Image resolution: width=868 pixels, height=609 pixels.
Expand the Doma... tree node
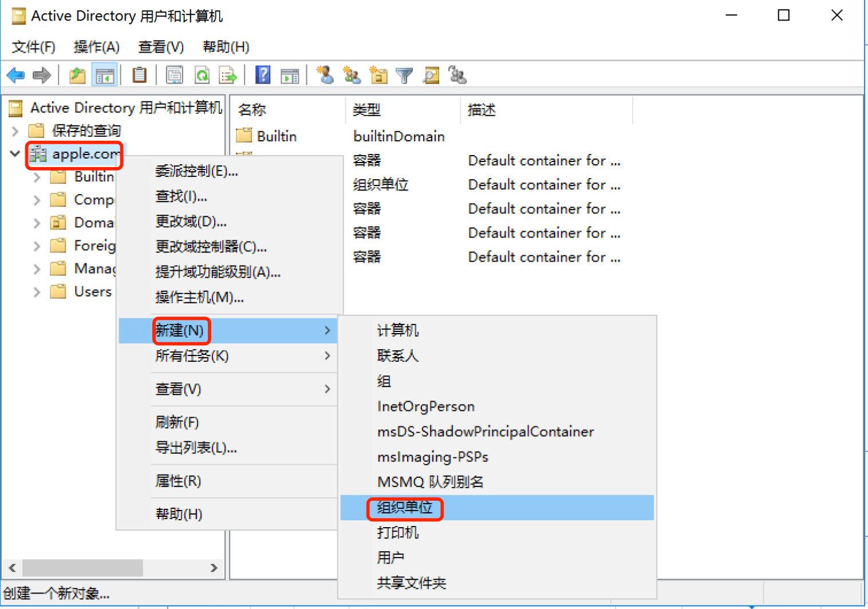click(37, 223)
